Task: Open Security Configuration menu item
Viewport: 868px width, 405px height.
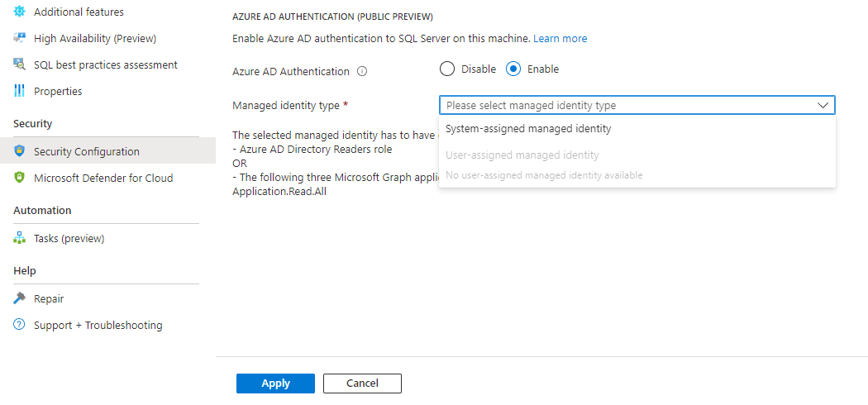Action: (86, 151)
